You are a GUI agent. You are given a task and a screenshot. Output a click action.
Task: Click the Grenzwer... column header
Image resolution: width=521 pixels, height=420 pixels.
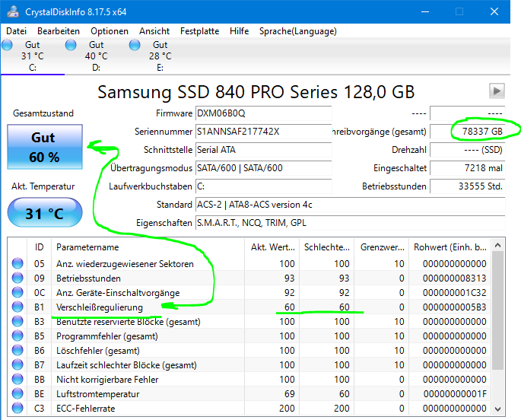click(x=382, y=247)
